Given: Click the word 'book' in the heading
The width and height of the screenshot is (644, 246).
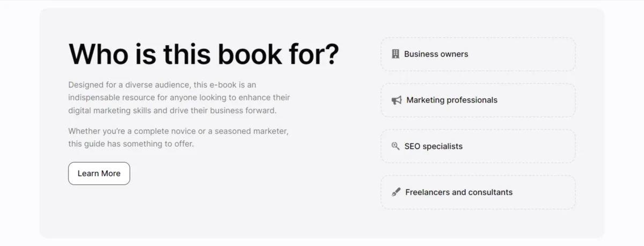Looking at the screenshot, I should click(x=251, y=54).
